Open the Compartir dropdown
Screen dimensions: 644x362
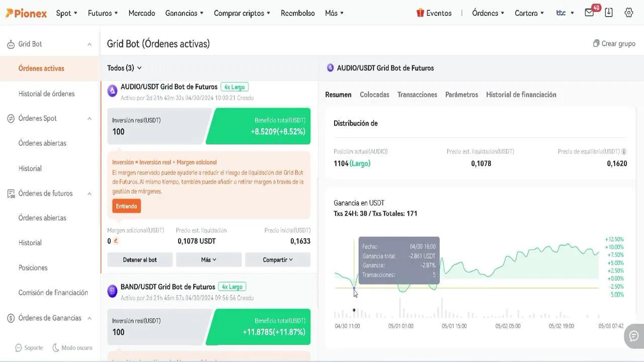coord(277,260)
